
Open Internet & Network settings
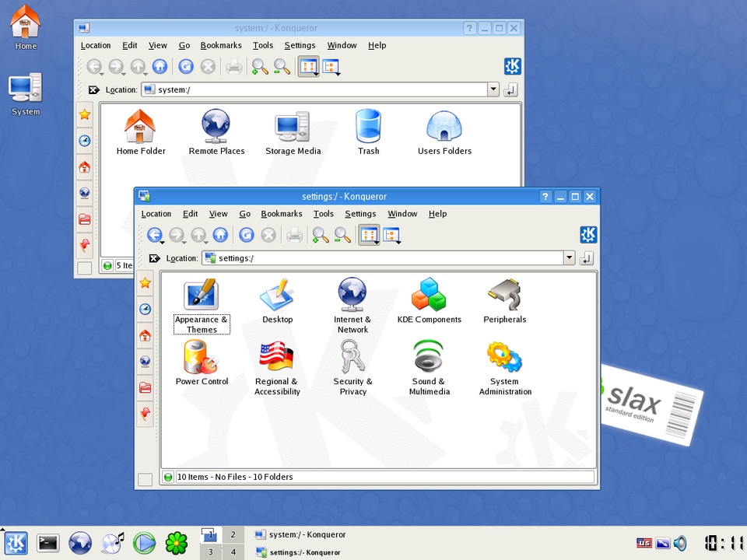coord(352,306)
